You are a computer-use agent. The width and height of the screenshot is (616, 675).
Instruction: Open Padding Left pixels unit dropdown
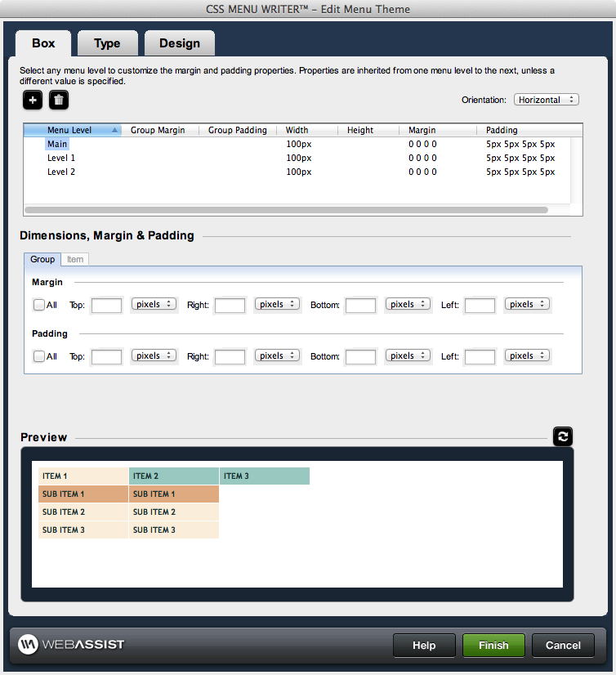[527, 356]
